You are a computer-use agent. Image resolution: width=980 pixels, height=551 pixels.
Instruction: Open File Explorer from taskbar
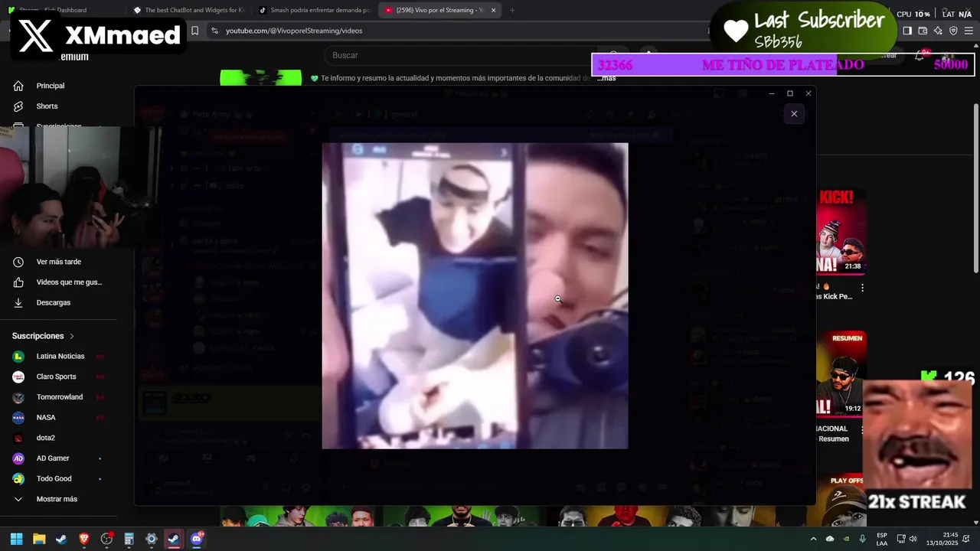pyautogui.click(x=39, y=539)
